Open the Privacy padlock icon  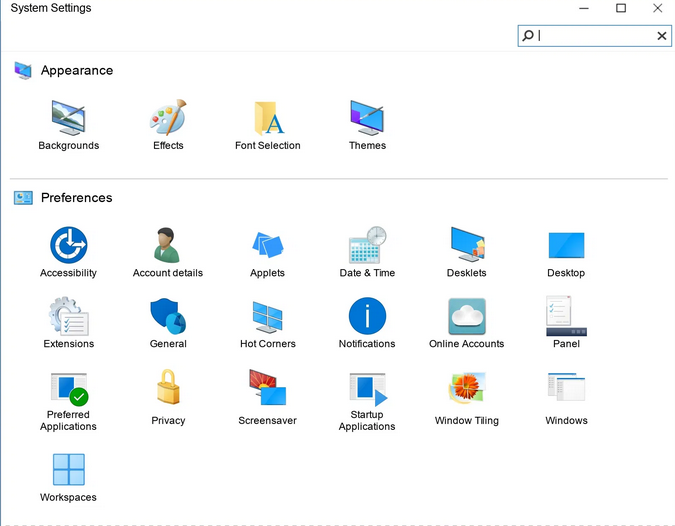168,387
